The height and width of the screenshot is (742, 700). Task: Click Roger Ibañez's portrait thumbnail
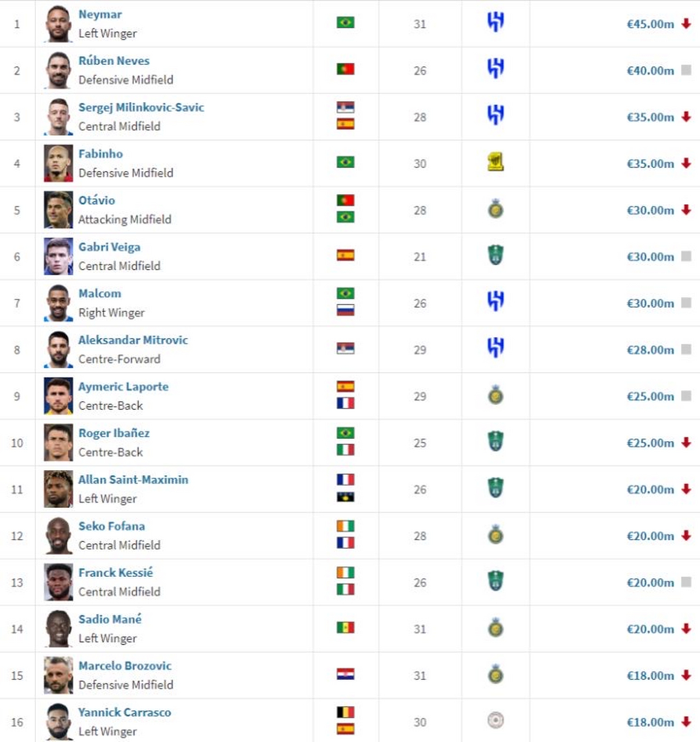(59, 443)
